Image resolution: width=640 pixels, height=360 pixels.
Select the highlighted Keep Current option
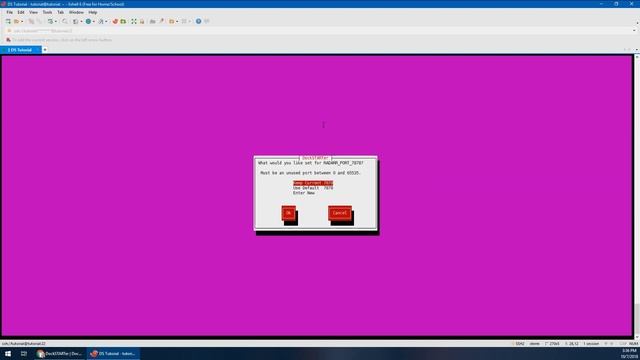[x=313, y=183]
